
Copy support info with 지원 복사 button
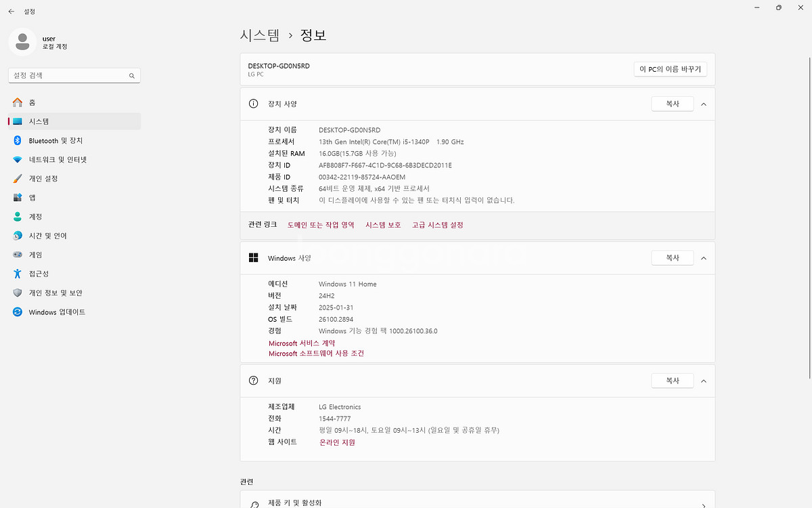tap(673, 381)
